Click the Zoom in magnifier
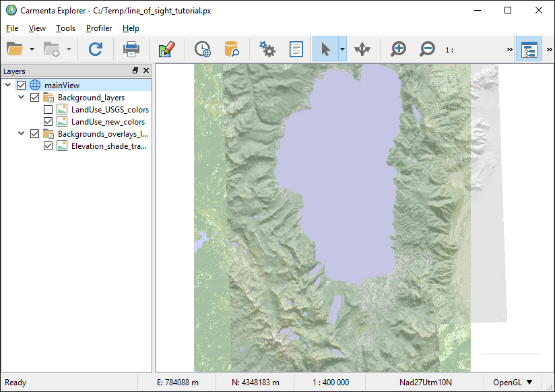Image resolution: width=555 pixels, height=392 pixels. (x=398, y=49)
